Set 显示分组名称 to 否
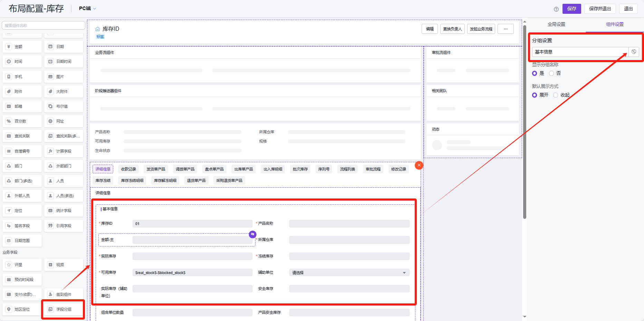Viewport: 644px width, 321px height. 551,73
